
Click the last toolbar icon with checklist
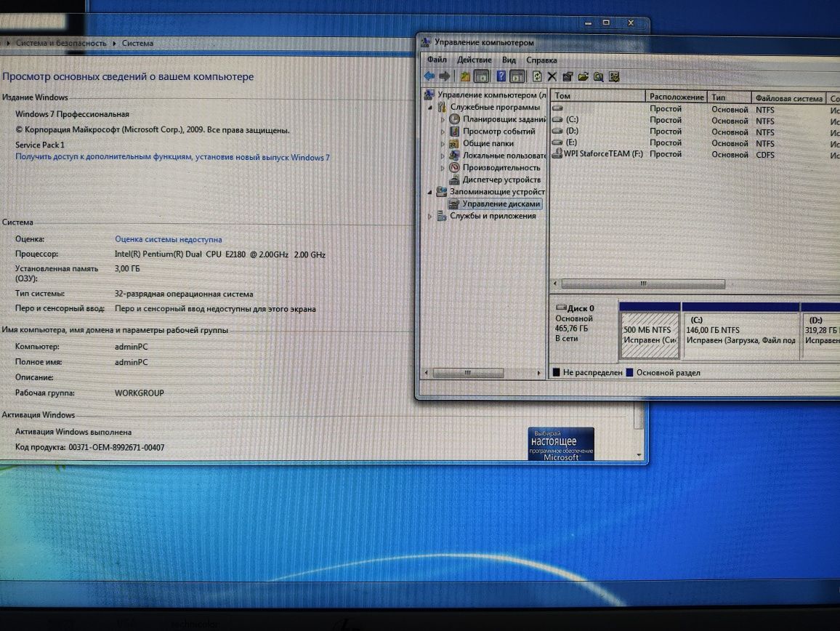[614, 77]
